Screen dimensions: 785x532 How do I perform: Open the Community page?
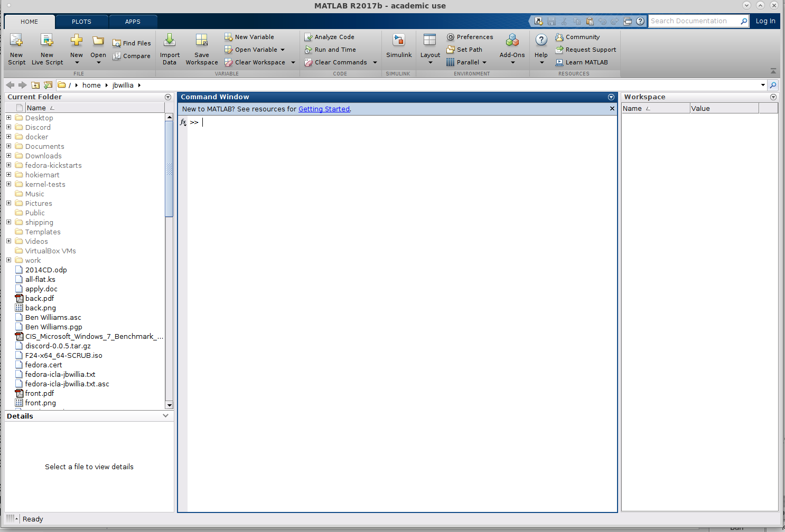click(577, 37)
